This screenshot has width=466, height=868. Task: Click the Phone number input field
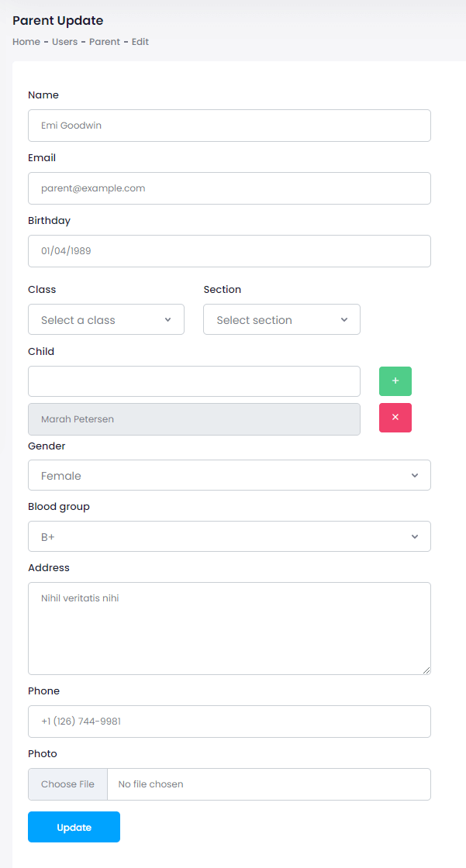pyautogui.click(x=229, y=722)
